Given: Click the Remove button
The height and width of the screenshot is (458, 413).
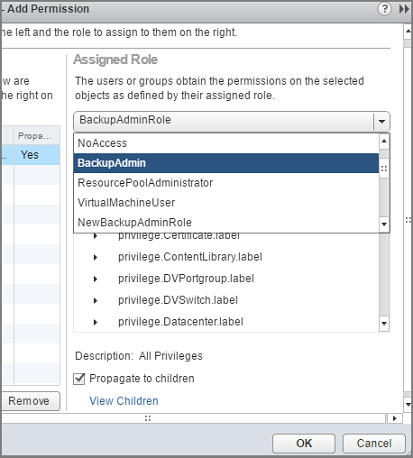Looking at the screenshot, I should 30,401.
